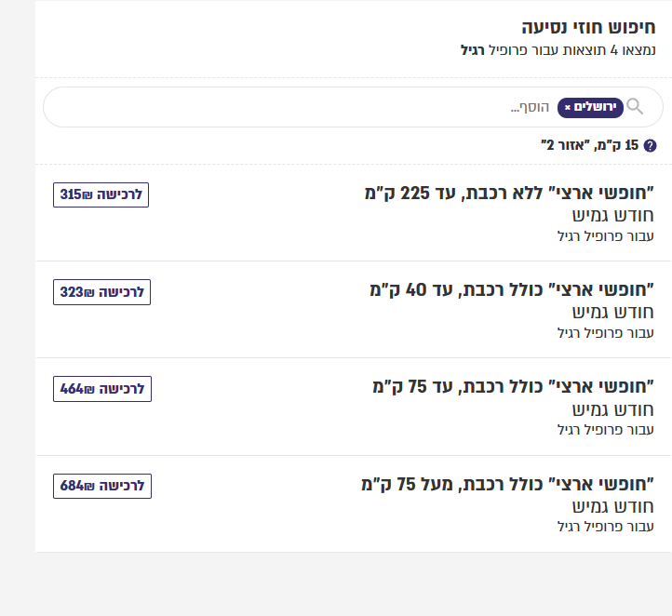672x616 pixels.
Task: Click עבור פרופיל רגיל under the מעל 75 ק"מ result
Action: point(606,527)
